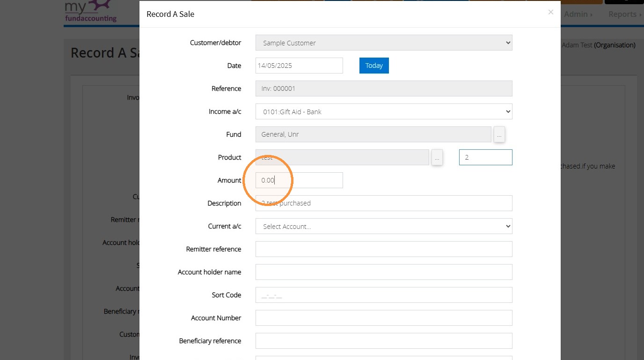Image resolution: width=644 pixels, height=360 pixels.
Task: Click the Reference label
Action: (227, 88)
